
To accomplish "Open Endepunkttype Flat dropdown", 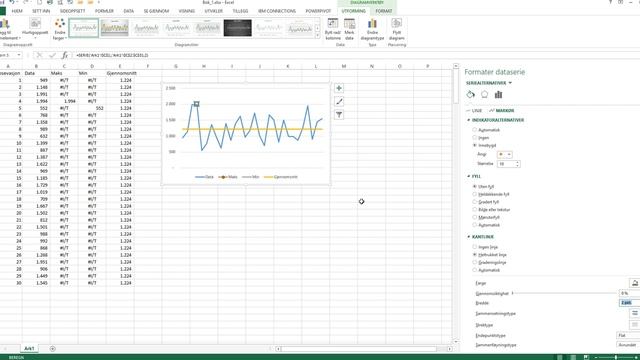I will tap(628, 336).
